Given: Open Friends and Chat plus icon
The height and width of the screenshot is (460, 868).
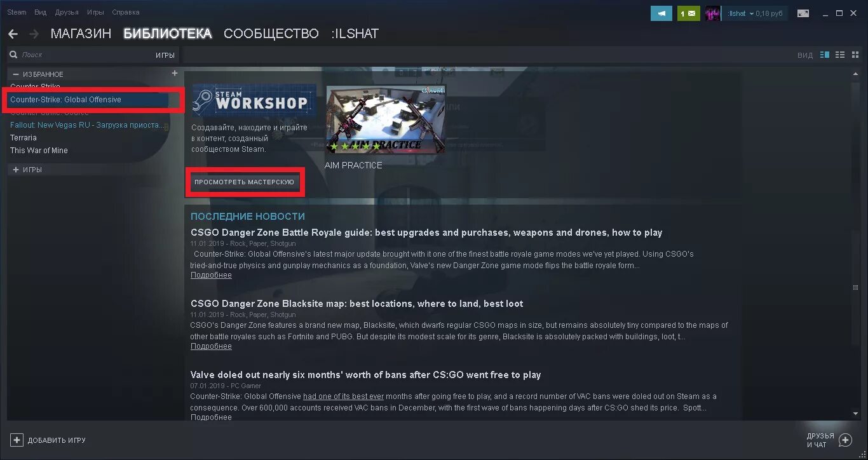Looking at the screenshot, I should [845, 440].
